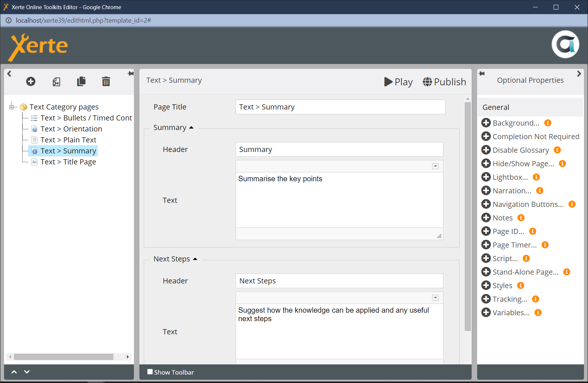
Task: Open the Summary text editor toolbar dropdown
Action: 435,166
